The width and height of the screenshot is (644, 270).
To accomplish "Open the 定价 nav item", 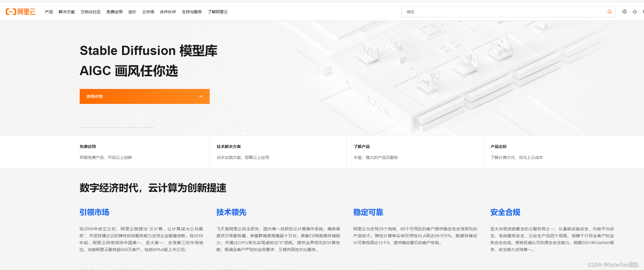I will (x=132, y=12).
